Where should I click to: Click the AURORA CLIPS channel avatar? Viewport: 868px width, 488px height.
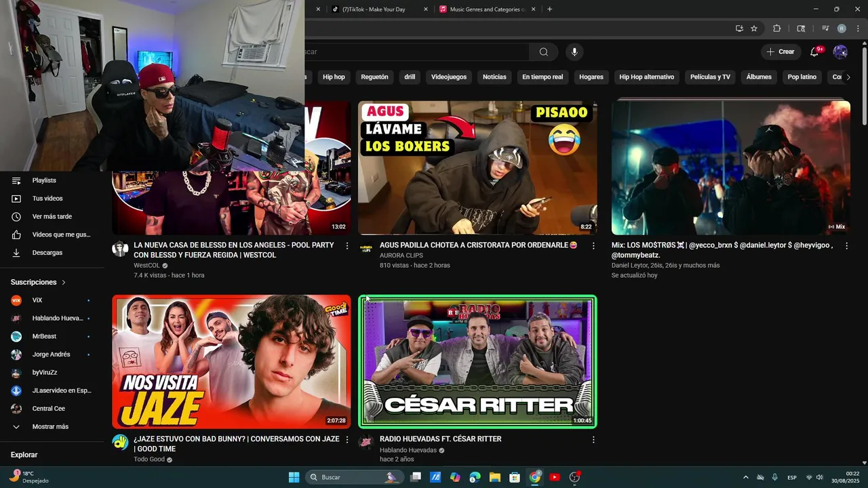pyautogui.click(x=366, y=249)
